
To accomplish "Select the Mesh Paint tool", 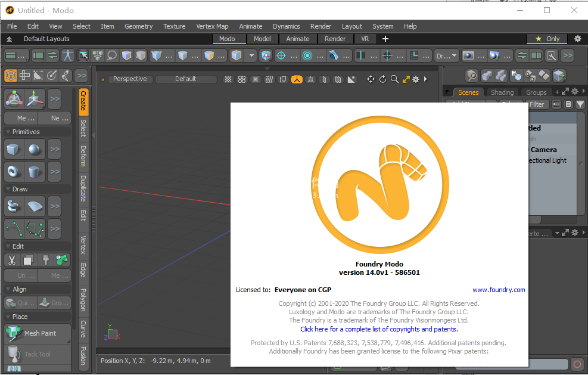I will [38, 333].
